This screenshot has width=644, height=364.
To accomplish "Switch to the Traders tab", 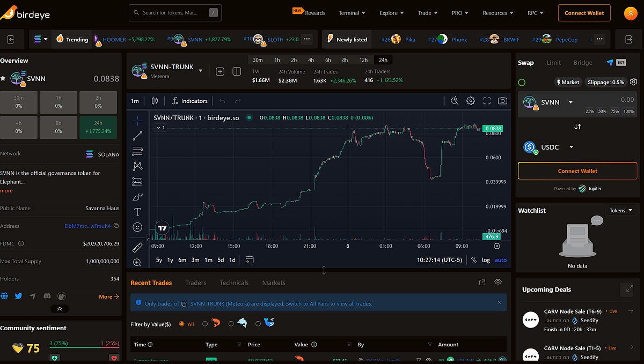I will (196, 283).
